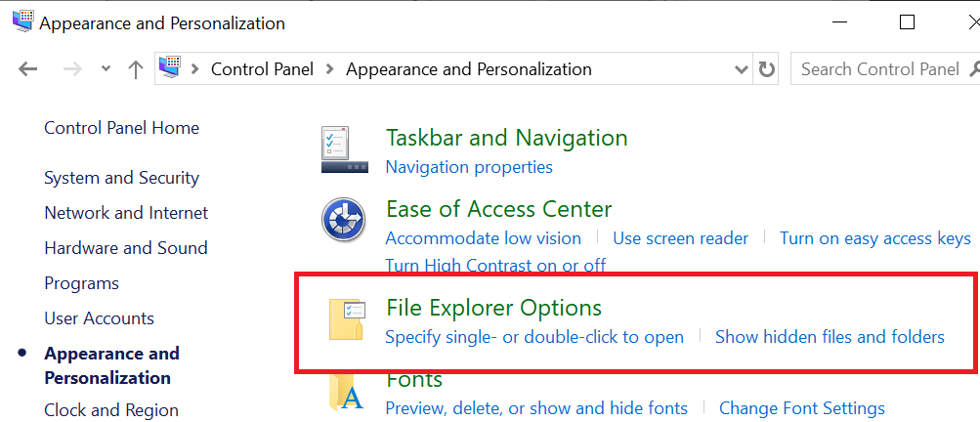Open Turn High Contrast on or off

point(495,265)
